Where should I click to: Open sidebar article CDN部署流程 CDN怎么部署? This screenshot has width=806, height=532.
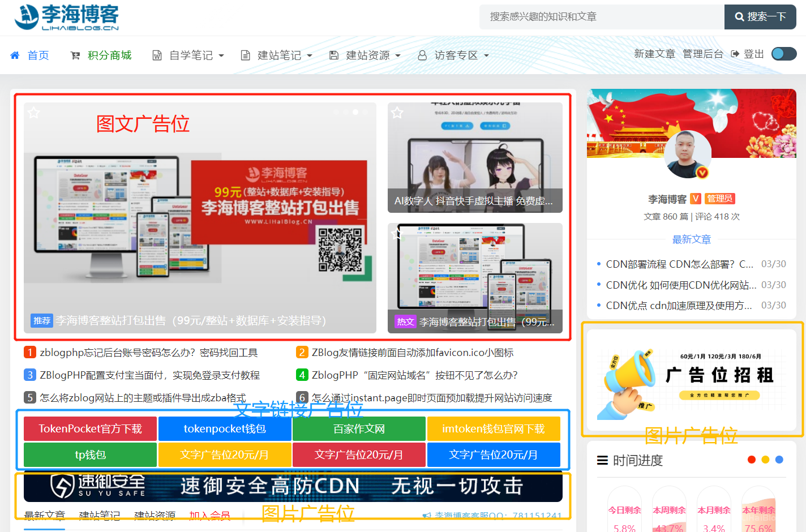[679, 264]
